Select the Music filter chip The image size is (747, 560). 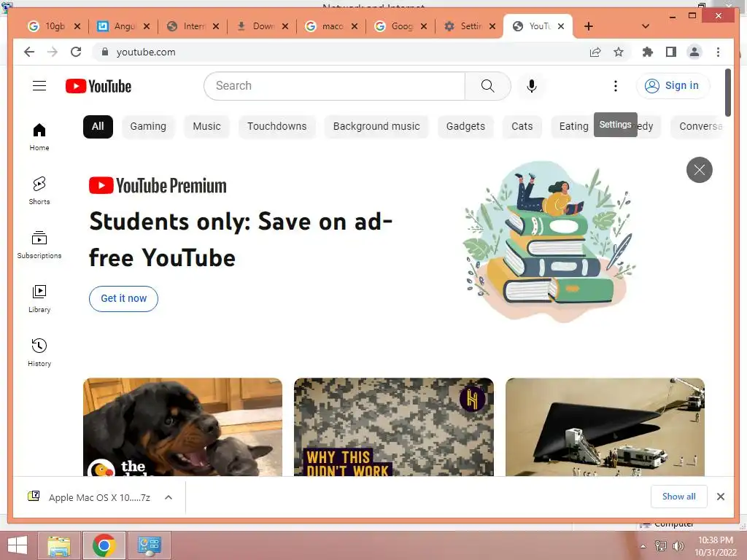pos(206,127)
